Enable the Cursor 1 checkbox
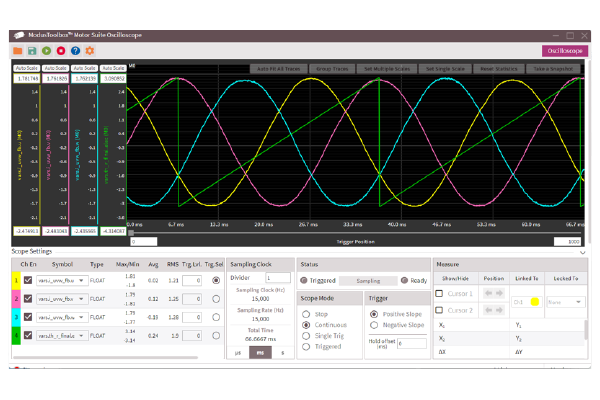 439,295
